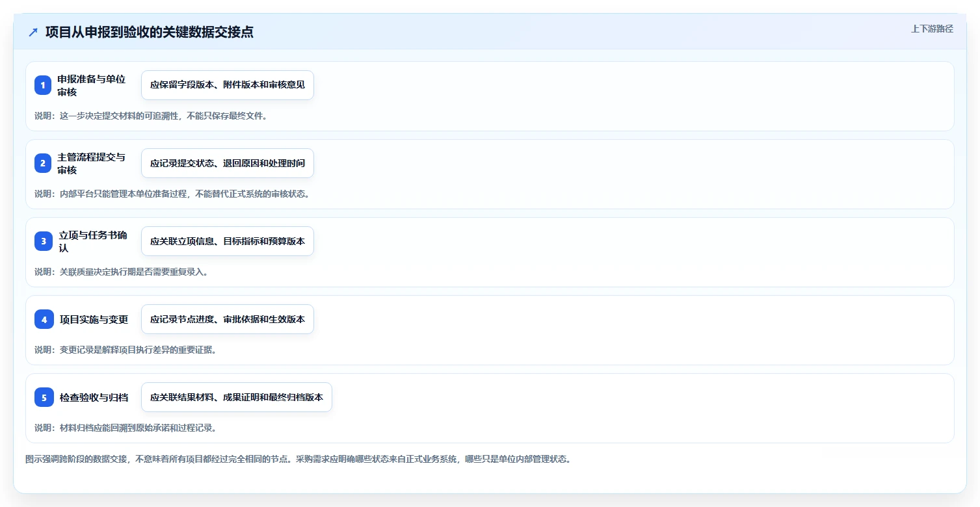Screen dimensions: 980x507
Task: Click the 上下游路径 label in the header
Action: [932, 29]
